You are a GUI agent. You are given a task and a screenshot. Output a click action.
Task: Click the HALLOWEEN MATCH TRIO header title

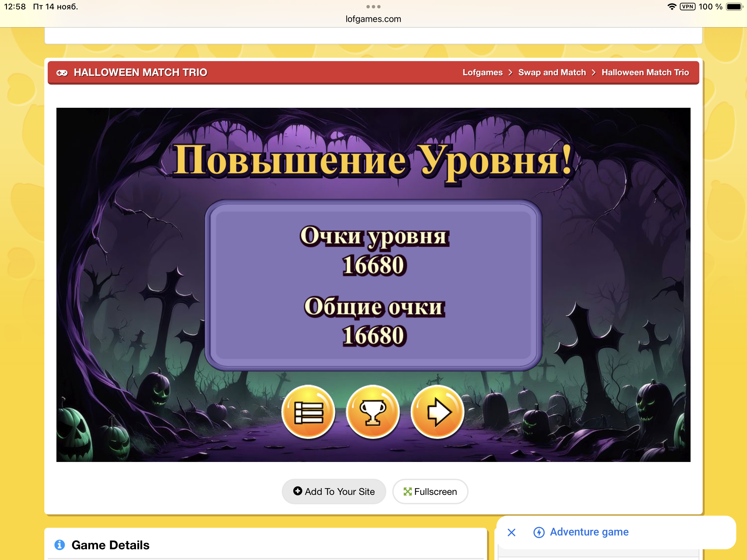coord(140,73)
